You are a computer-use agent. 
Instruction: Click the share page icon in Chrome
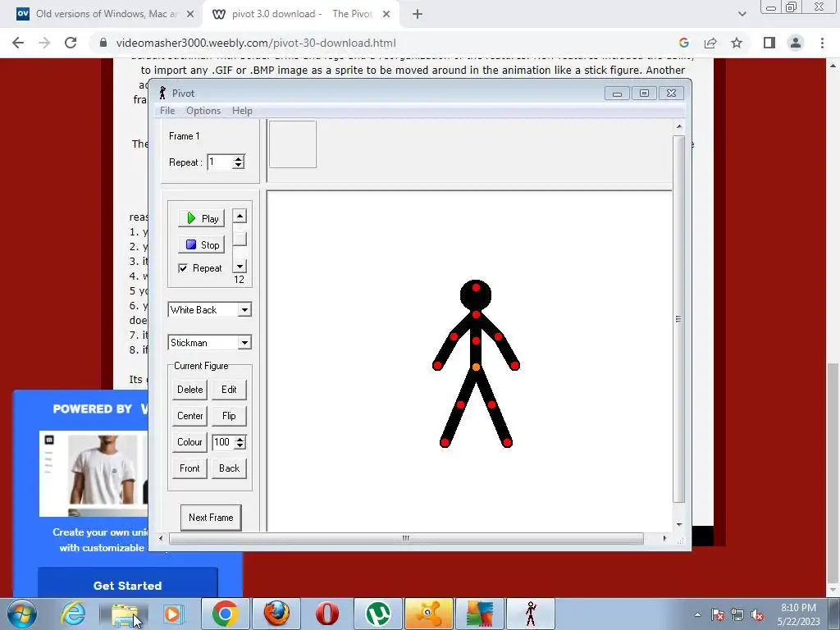[710, 43]
